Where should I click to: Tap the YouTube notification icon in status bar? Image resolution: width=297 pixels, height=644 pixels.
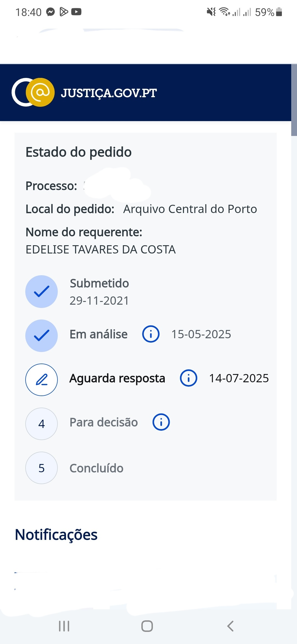(76, 12)
